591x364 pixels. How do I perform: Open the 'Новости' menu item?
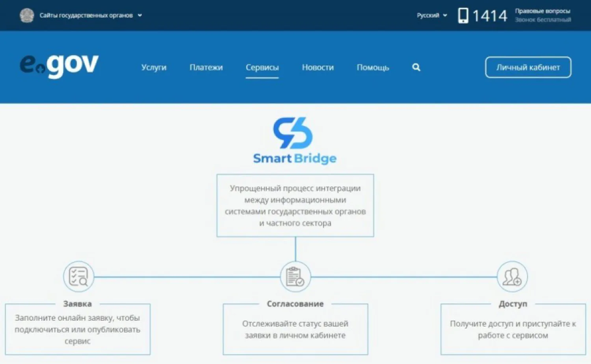tap(318, 67)
